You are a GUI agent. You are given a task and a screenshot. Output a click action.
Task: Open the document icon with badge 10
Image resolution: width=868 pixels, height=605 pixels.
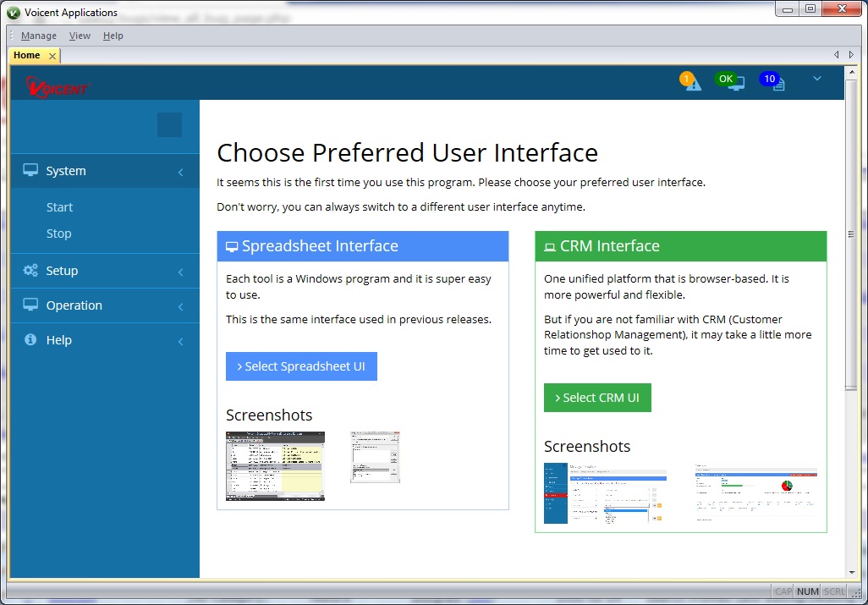coord(773,81)
